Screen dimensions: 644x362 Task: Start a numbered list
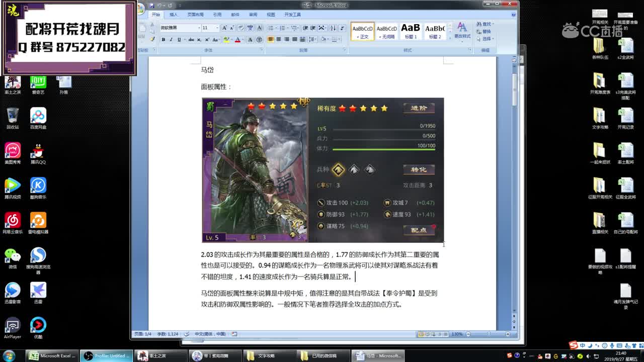coord(284,28)
